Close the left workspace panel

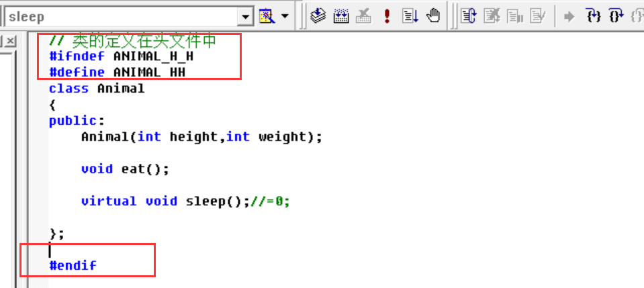click(11, 41)
